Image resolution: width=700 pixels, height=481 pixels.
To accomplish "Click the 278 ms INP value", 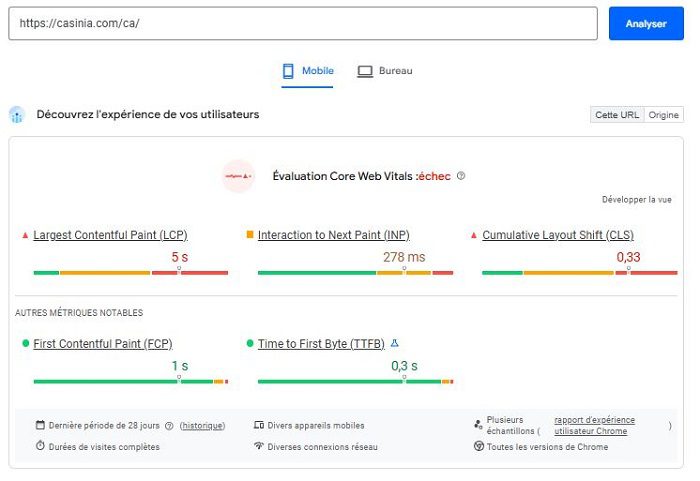I will pyautogui.click(x=404, y=257).
